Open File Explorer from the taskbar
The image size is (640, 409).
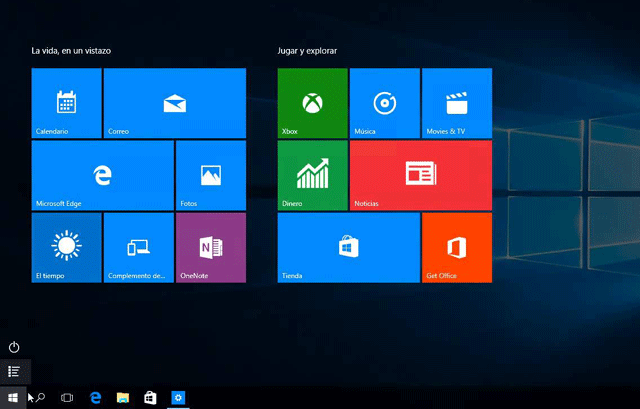click(x=123, y=398)
